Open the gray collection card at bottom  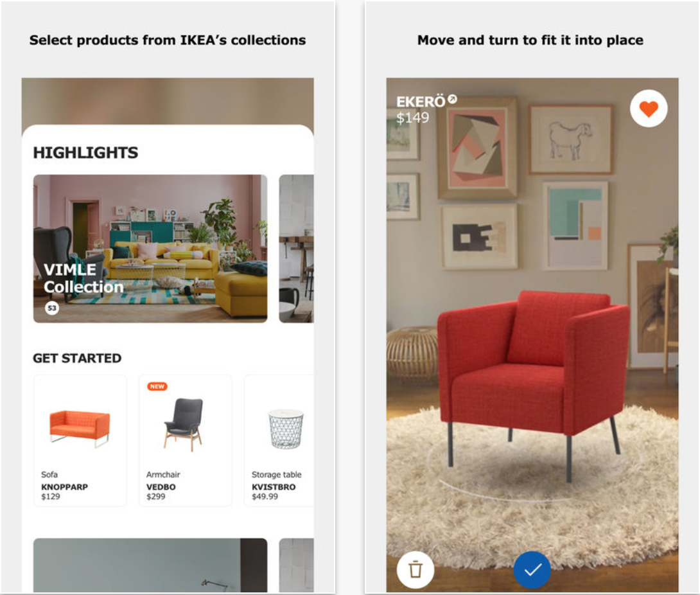150,565
